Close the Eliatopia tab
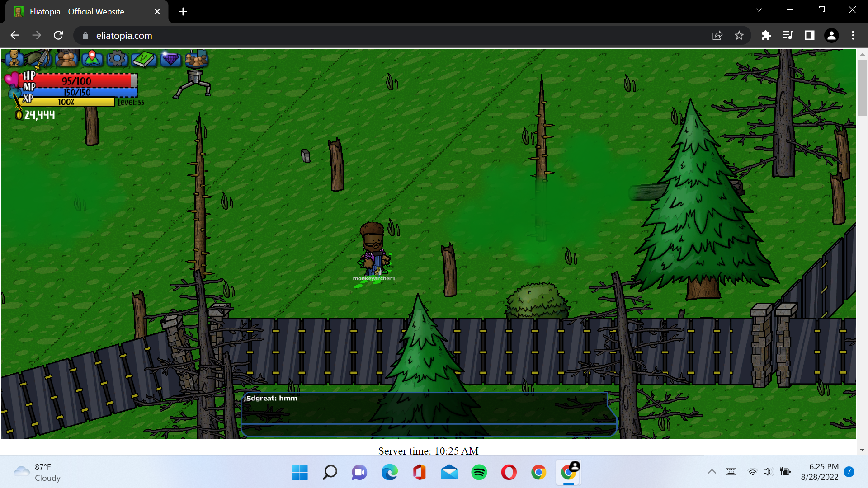Screen dimensions: 868x488 pos(157,12)
